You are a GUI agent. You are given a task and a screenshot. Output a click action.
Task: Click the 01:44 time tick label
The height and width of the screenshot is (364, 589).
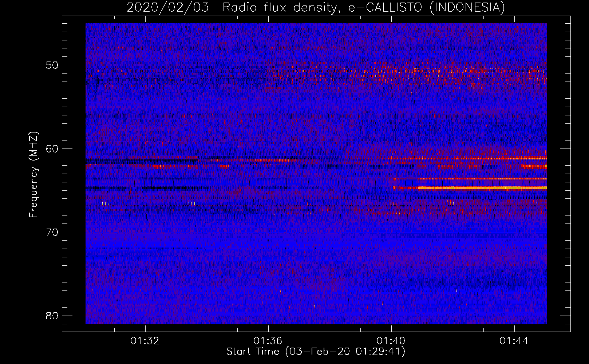514,341
